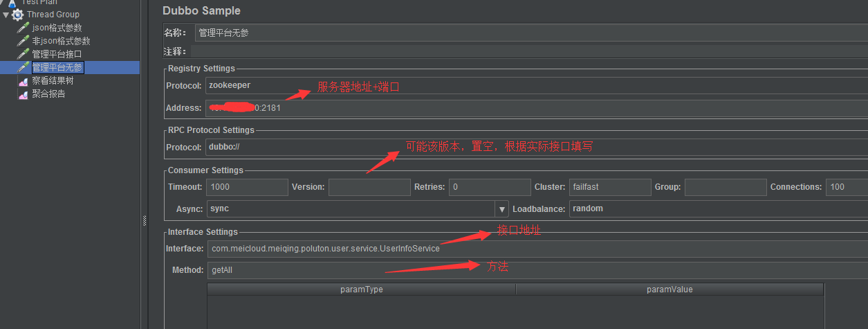Click the 管理平台接口 sampler icon
Screen dimensions: 868x329
pyautogui.click(x=24, y=54)
